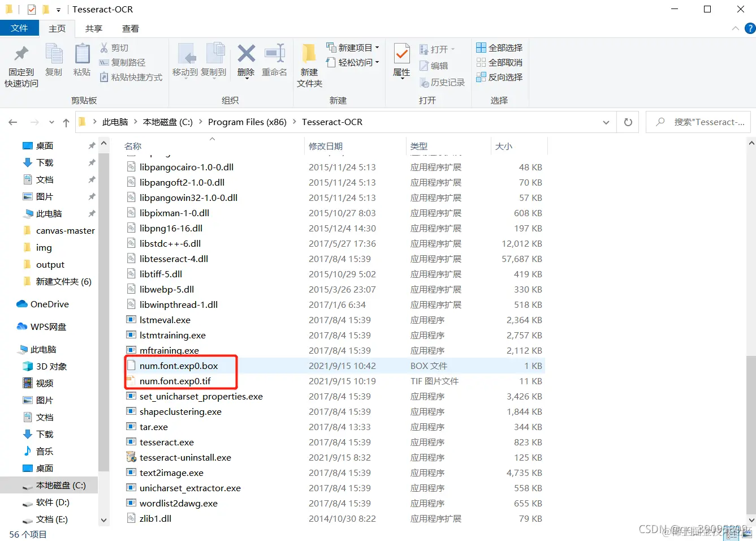The height and width of the screenshot is (541, 756).
Task: Select OneDrive in the navigation pane
Action: point(50,304)
